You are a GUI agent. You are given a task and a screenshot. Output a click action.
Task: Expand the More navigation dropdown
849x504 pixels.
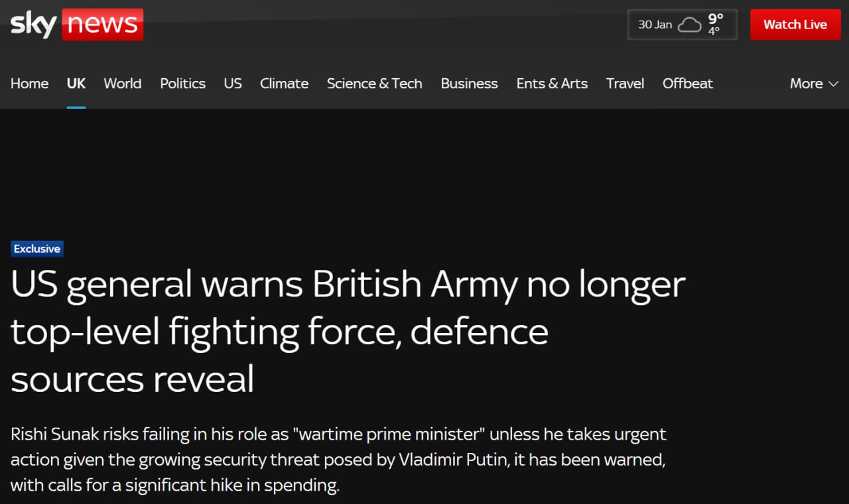815,84
